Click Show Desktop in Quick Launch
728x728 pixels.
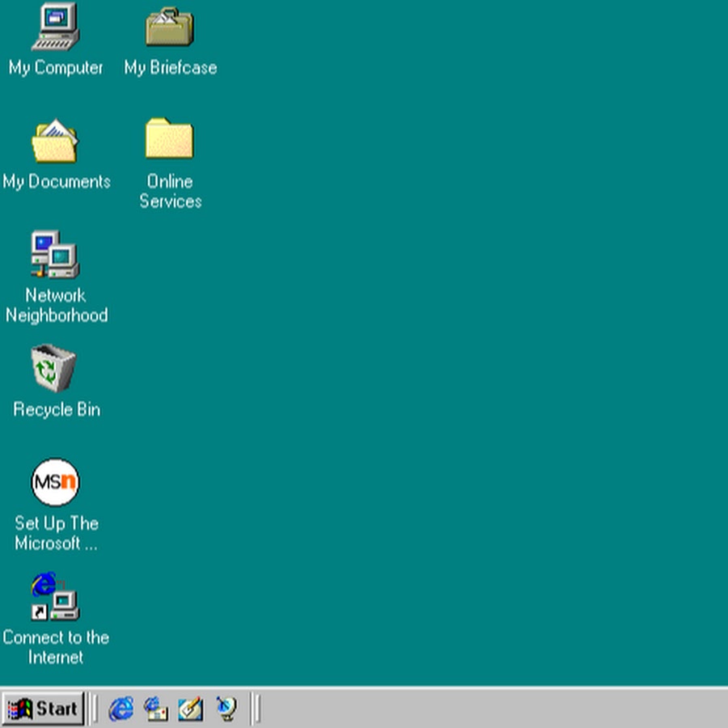pyautogui.click(x=191, y=709)
